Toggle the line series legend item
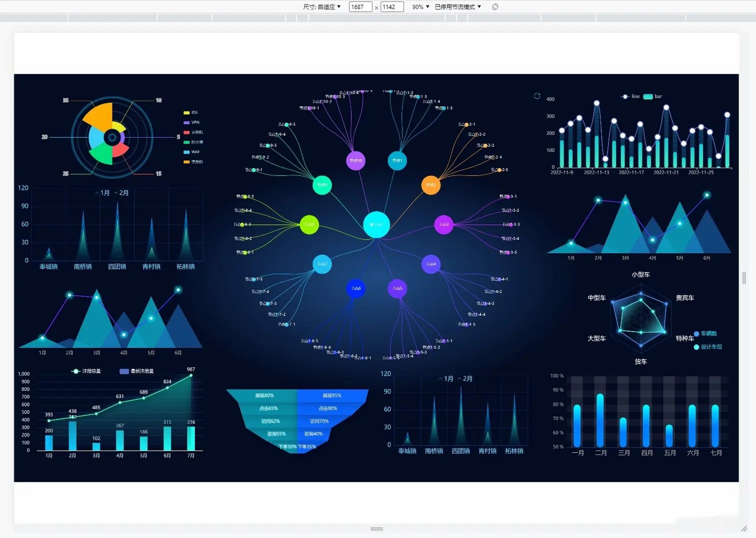 coord(629,97)
